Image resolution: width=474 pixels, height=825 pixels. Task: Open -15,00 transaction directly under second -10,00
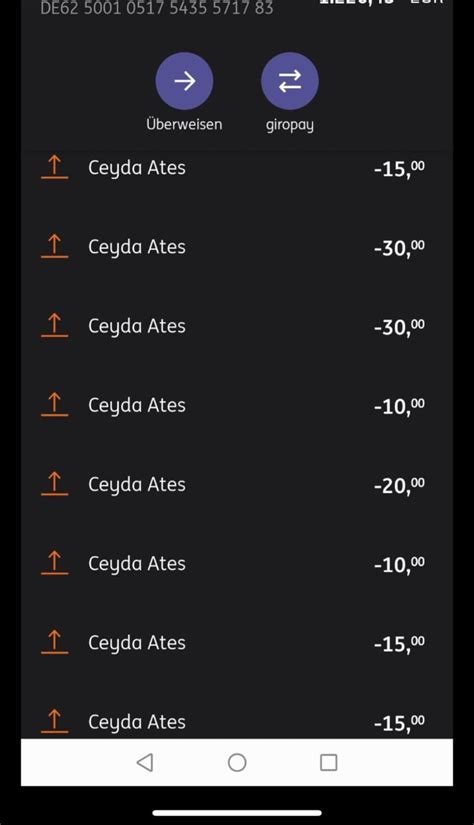click(x=237, y=642)
